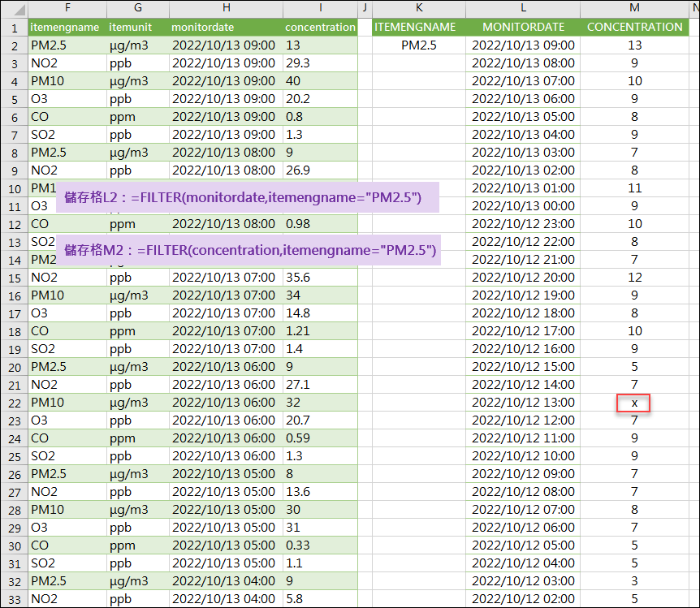Click cell I4 with value 40
The width and height of the screenshot is (700, 608).
pos(321,81)
